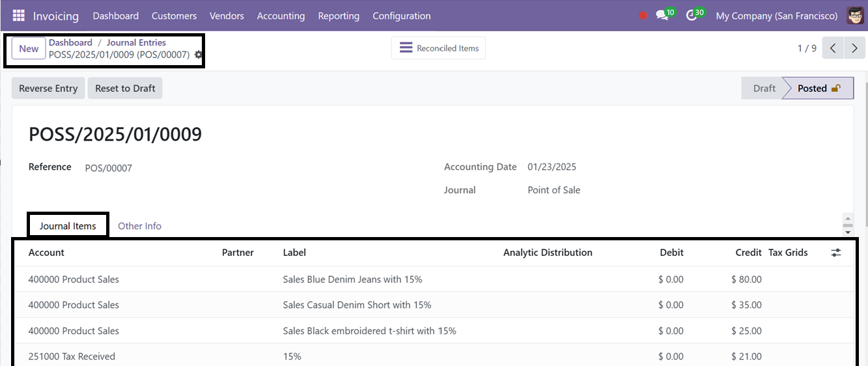The width and height of the screenshot is (868, 366).
Task: Open the Configuration menu
Action: click(402, 16)
